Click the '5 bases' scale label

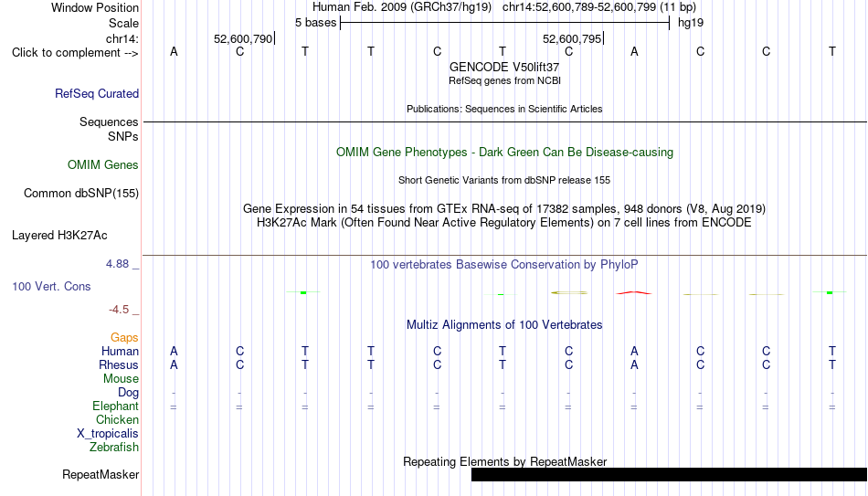(x=315, y=23)
